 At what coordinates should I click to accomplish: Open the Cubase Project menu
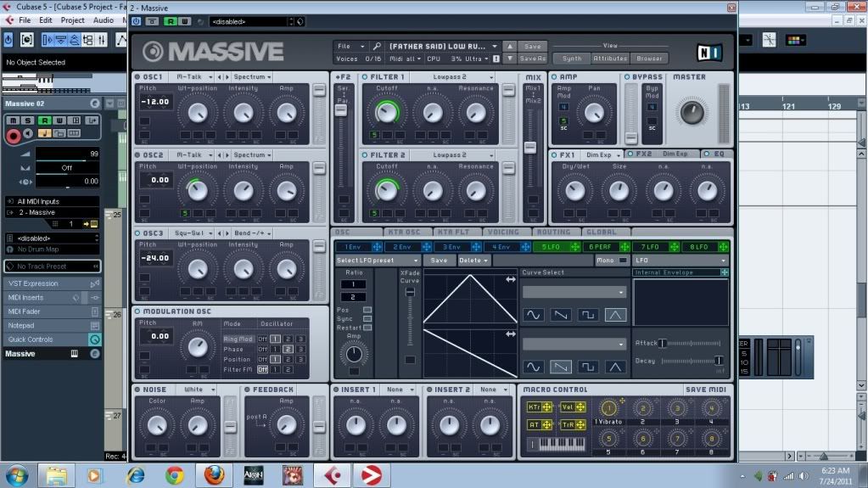[72, 20]
